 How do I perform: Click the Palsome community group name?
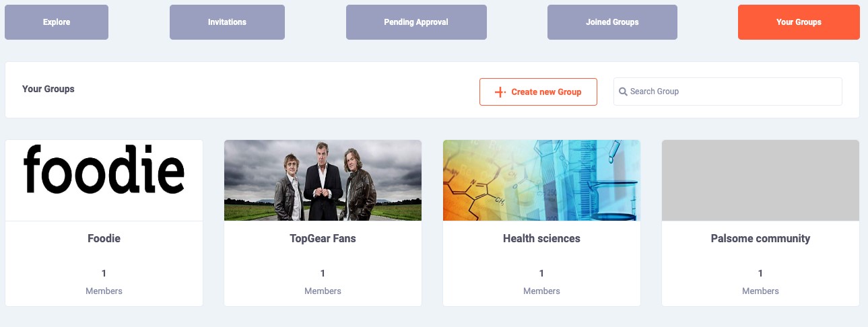click(760, 238)
